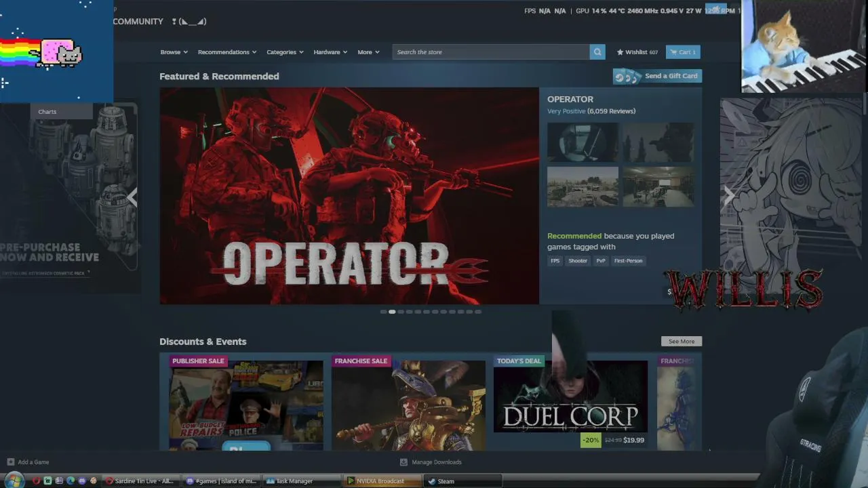Open the Edge browser quick launch icon
This screenshot has height=488, width=868.
click(x=71, y=481)
